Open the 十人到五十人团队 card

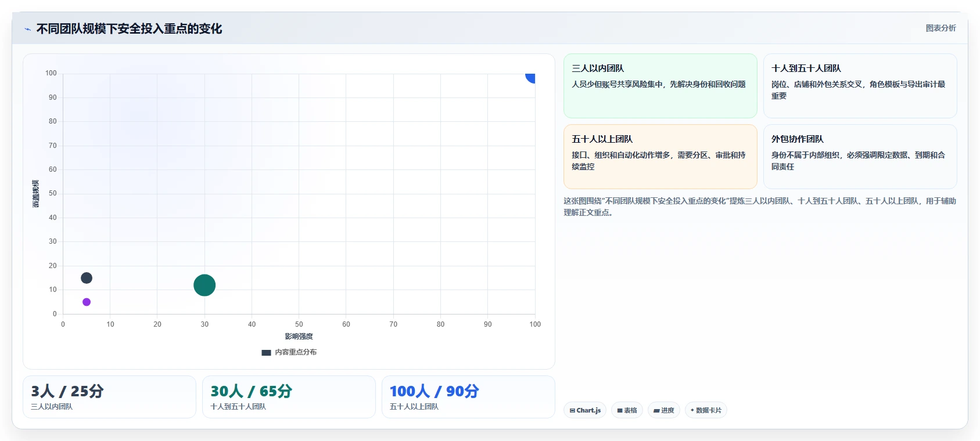[x=860, y=86]
